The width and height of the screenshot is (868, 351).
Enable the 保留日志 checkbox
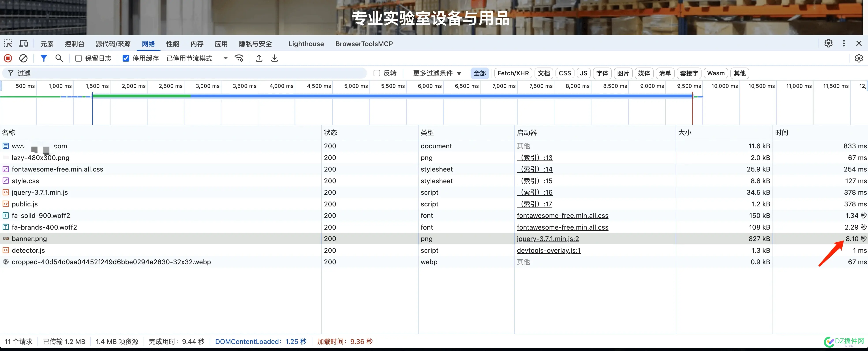(79, 58)
